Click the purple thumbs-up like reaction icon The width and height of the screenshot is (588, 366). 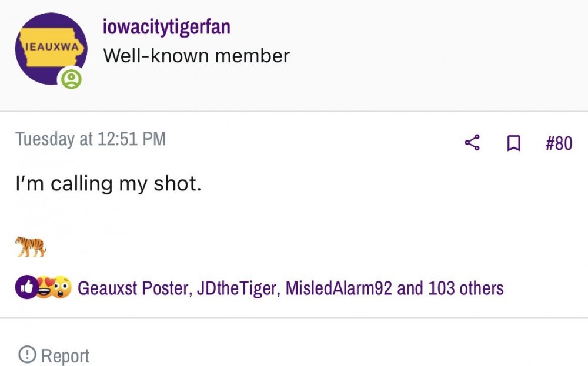[26, 288]
